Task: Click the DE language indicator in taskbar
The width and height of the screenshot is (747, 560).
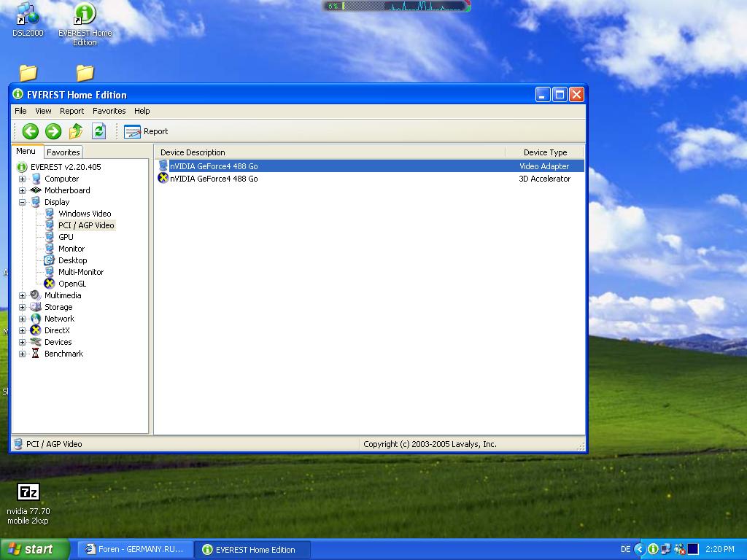Action: pos(625,550)
